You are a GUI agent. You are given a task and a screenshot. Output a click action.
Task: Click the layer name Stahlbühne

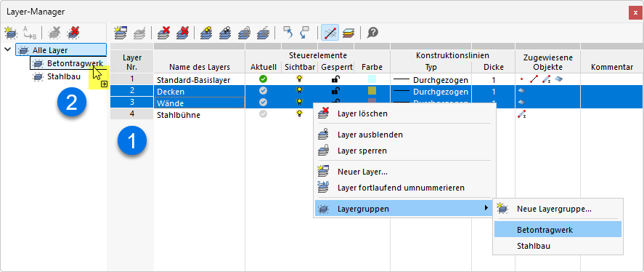179,115
